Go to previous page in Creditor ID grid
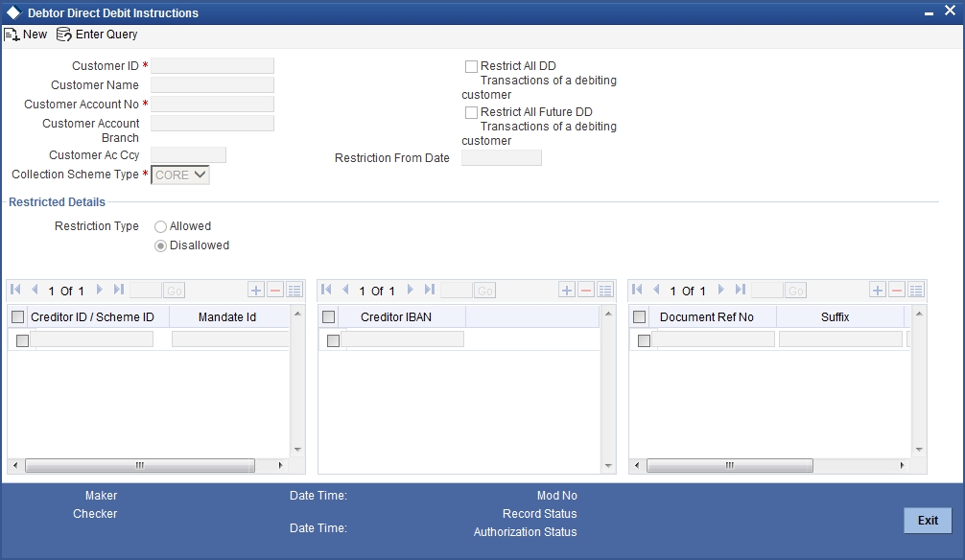Viewport: 965px width, 560px height. click(x=35, y=290)
